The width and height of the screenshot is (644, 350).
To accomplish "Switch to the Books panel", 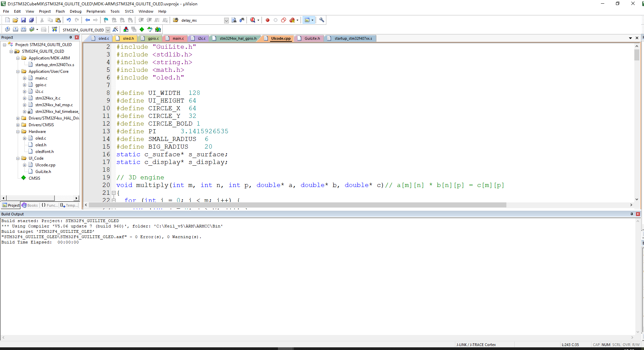I will pyautogui.click(x=30, y=205).
